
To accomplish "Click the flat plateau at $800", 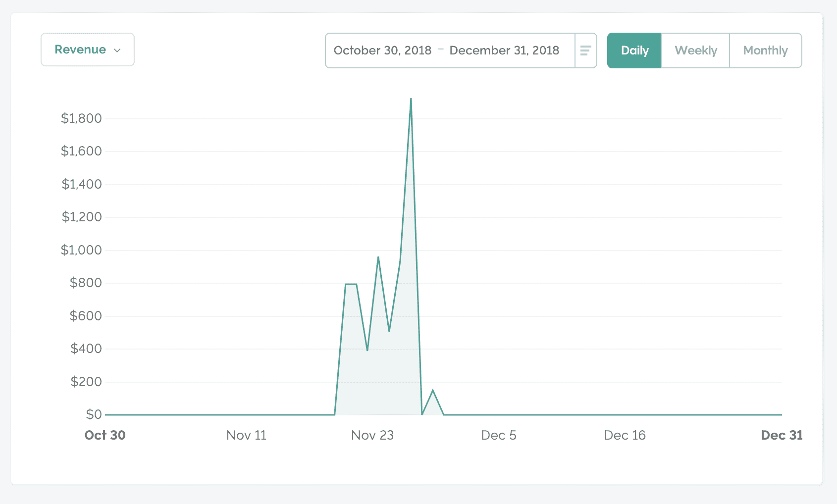I will click(351, 284).
